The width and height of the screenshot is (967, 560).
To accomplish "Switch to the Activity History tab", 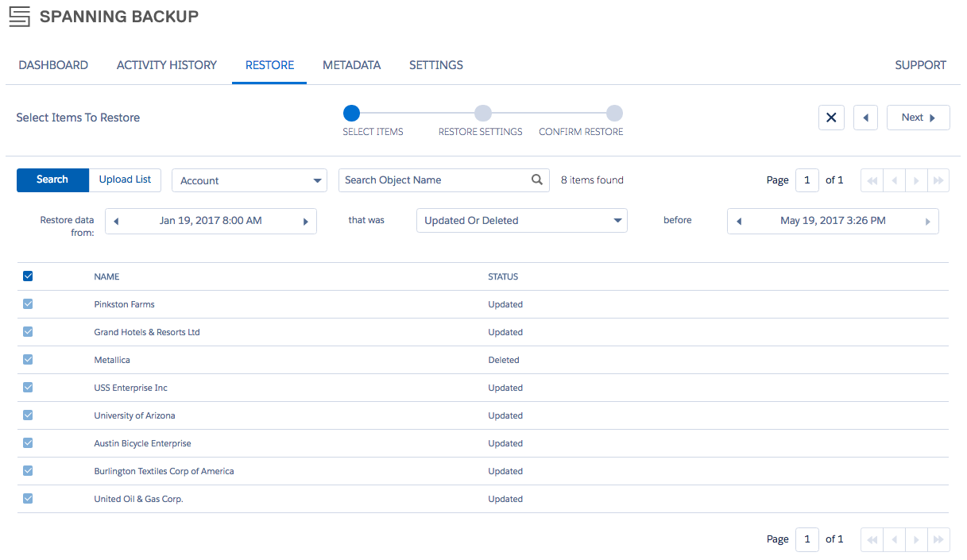I will click(x=166, y=65).
